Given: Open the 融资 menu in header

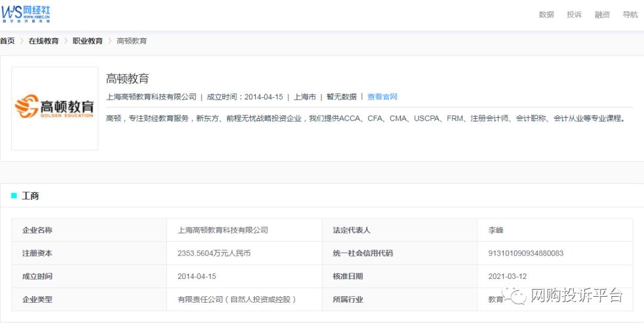Looking at the screenshot, I should [x=602, y=15].
